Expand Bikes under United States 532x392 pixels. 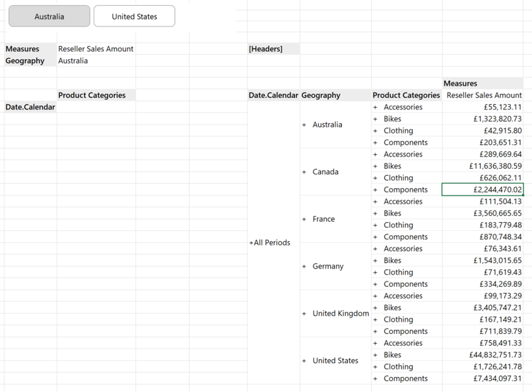[374, 355]
